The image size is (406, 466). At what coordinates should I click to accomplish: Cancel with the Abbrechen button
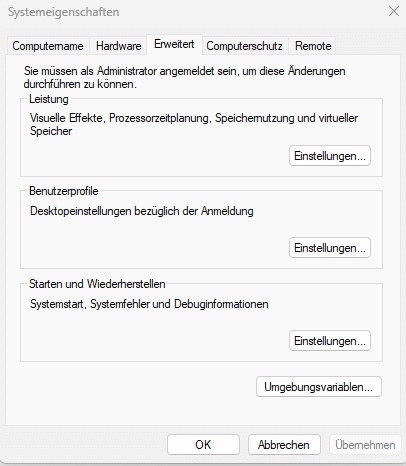pos(284,445)
